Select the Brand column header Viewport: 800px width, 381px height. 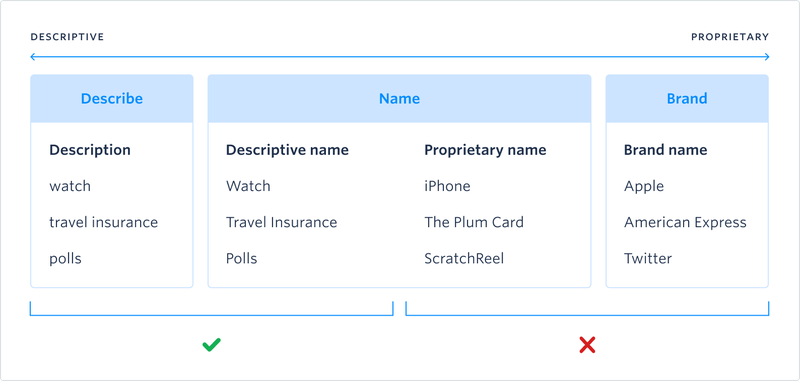tap(687, 98)
